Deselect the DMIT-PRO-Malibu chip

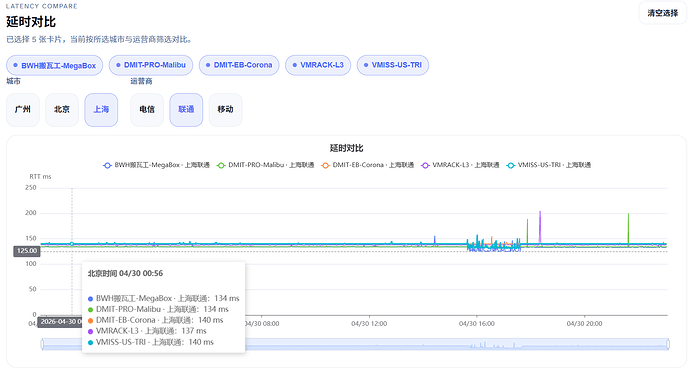pyautogui.click(x=151, y=65)
